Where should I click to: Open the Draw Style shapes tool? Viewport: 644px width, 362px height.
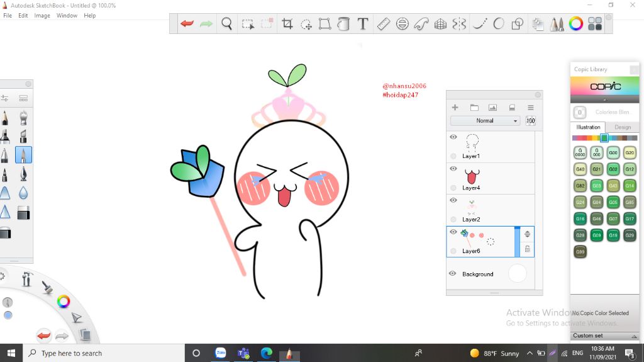(x=517, y=24)
